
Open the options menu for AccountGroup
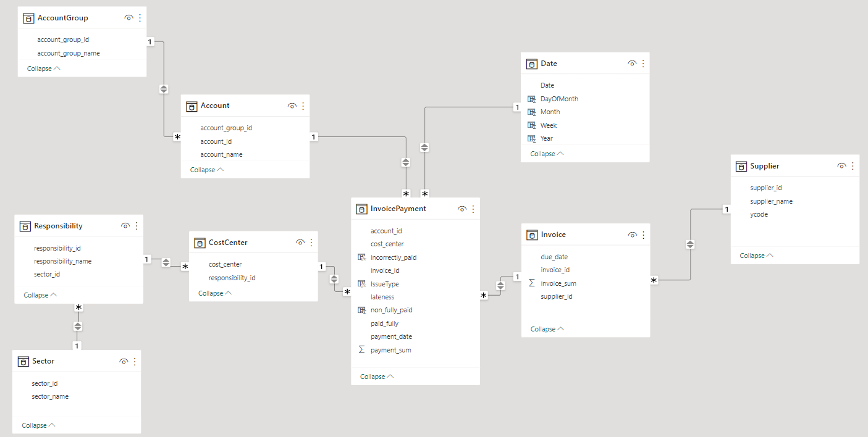coord(140,18)
